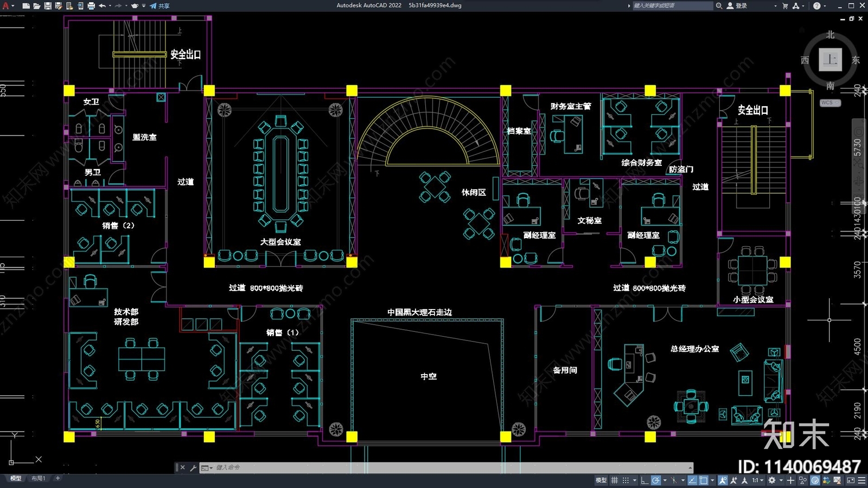Toggle object snap tracking

click(692, 480)
